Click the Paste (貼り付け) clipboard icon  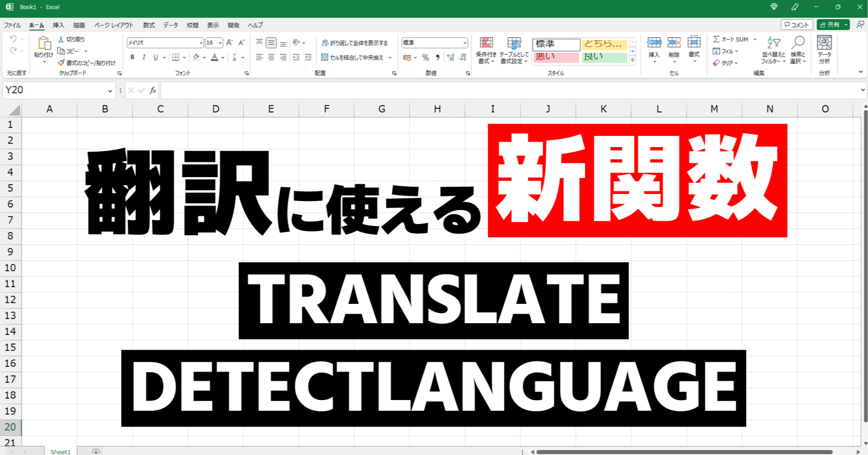point(44,43)
